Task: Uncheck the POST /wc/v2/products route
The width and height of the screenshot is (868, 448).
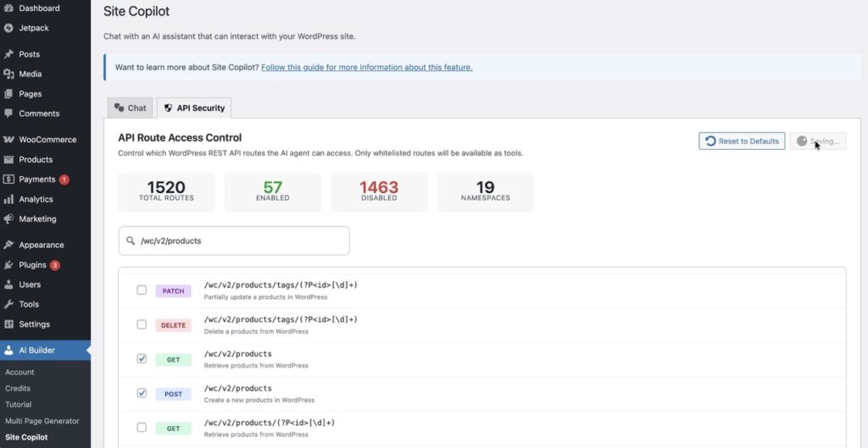Action: (x=142, y=393)
